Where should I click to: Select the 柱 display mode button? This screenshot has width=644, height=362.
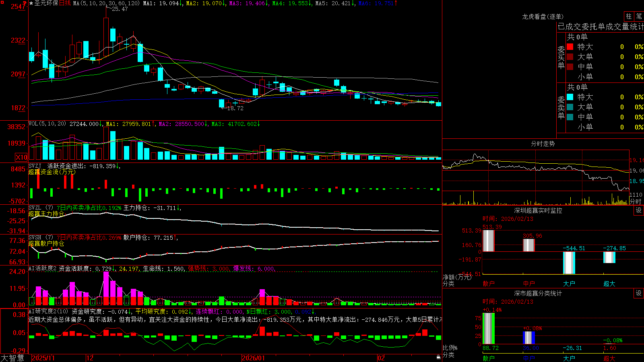coord(629,16)
